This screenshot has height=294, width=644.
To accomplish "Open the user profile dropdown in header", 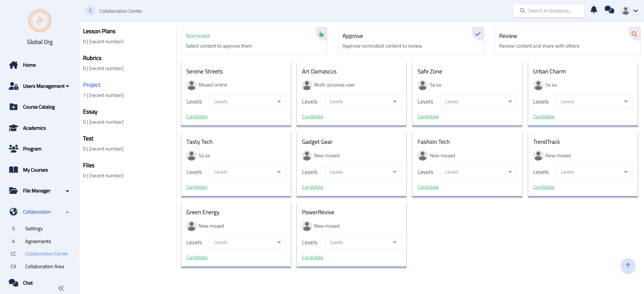I will [630, 11].
